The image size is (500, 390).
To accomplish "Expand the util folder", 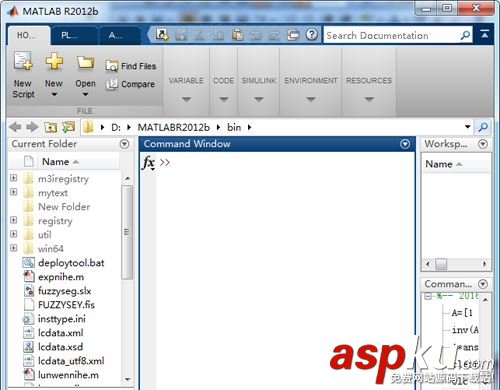I will pos(14,234).
